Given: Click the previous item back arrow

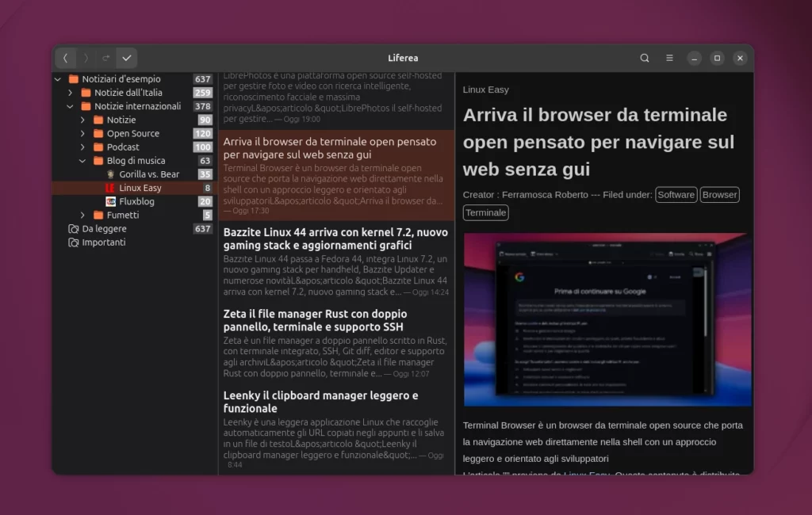Looking at the screenshot, I should [x=65, y=58].
